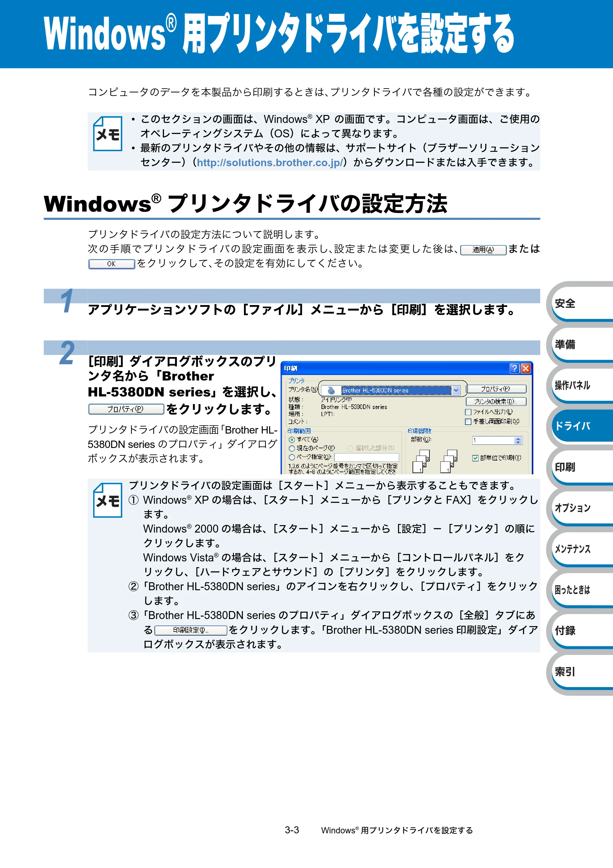Select the すべて(A) radio button

pos(292,439)
